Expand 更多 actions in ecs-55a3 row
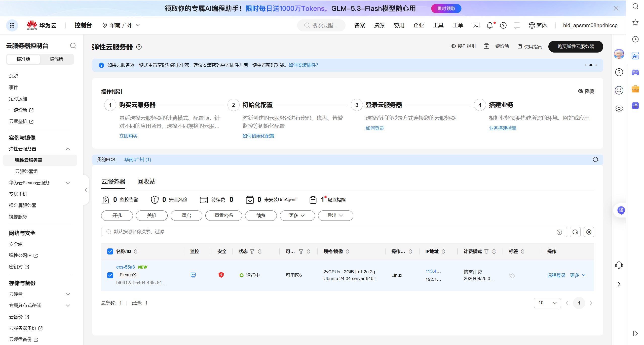The height and width of the screenshot is (345, 644). tap(578, 275)
